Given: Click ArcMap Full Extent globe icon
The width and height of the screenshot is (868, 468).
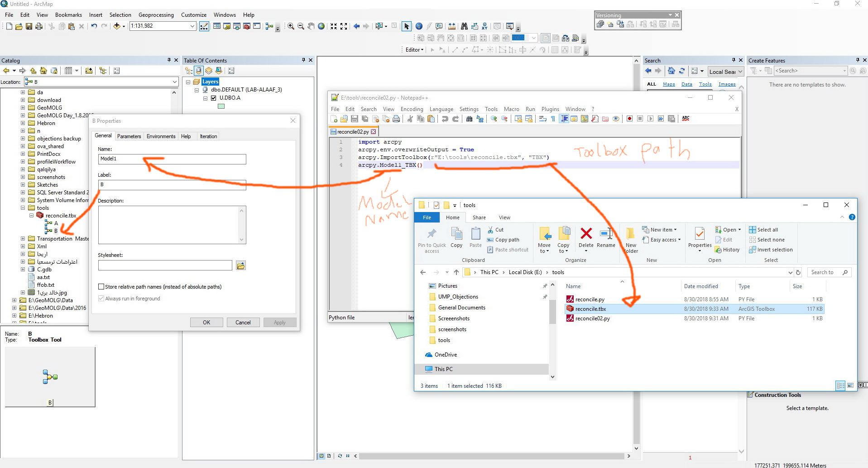Looking at the screenshot, I should (321, 26).
